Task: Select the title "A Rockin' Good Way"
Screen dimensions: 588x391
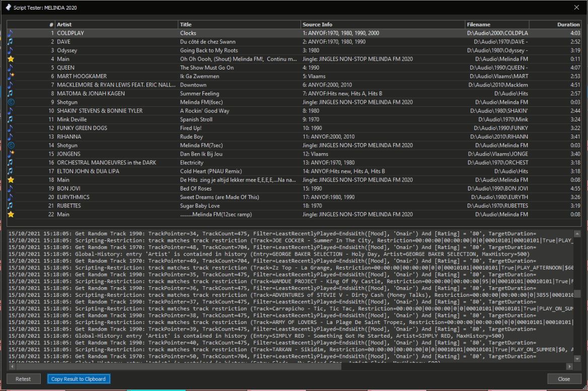Action: (x=204, y=111)
